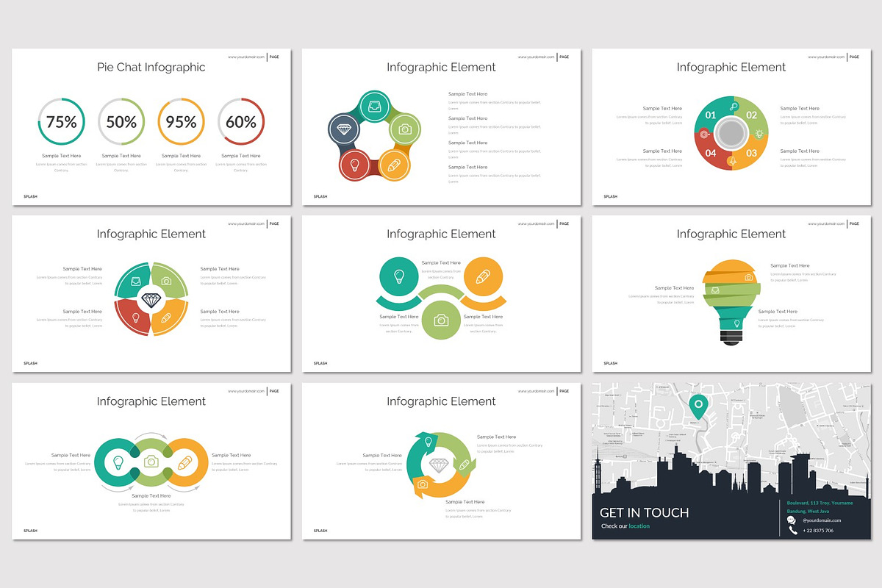Click the diamond icon in the pentagon infographic
Screen dimensions: 882x588
point(344,129)
